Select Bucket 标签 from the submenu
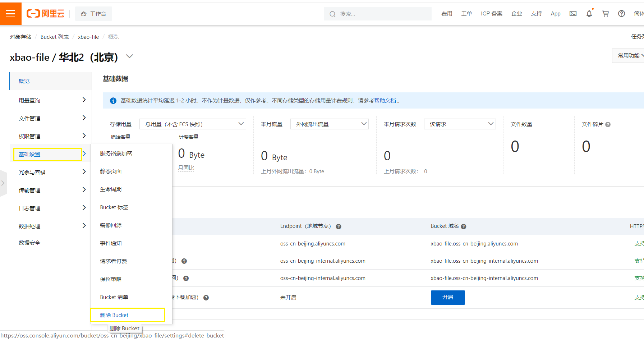The image size is (644, 340). (x=132, y=207)
